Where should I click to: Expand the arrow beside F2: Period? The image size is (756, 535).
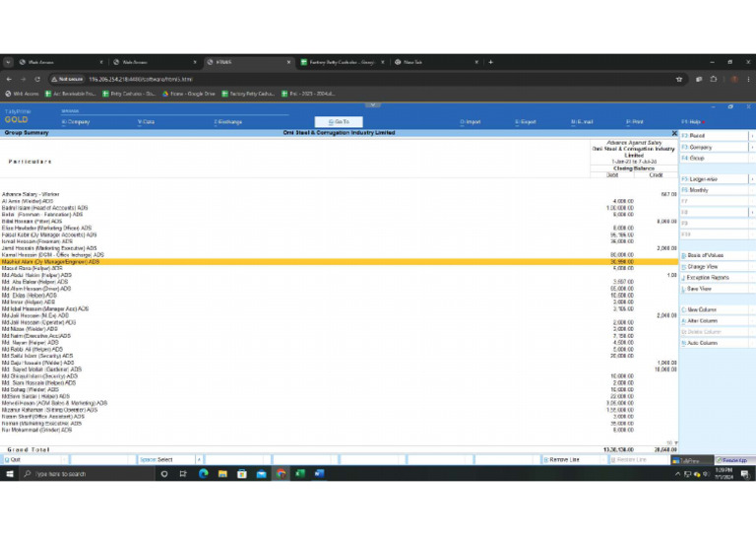[x=753, y=136]
